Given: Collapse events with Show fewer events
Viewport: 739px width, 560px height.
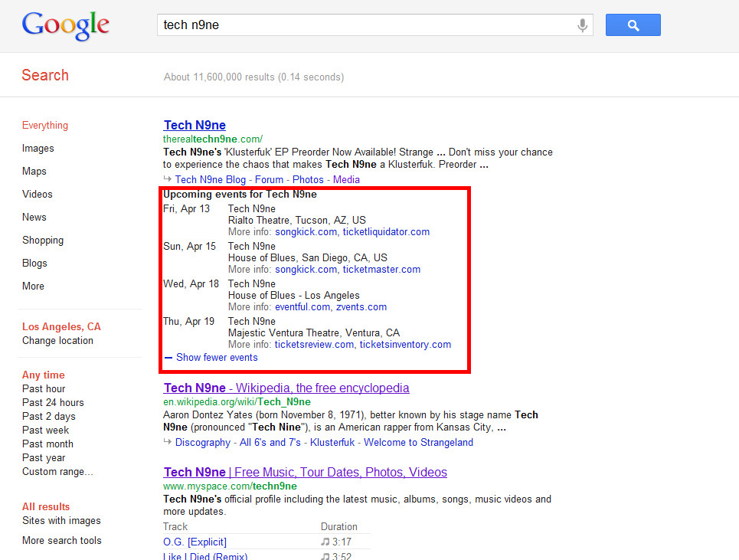Looking at the screenshot, I should pos(216,358).
